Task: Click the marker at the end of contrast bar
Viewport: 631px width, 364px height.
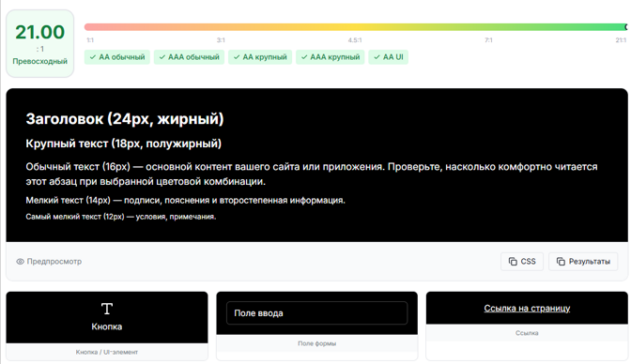Action: 626,27
